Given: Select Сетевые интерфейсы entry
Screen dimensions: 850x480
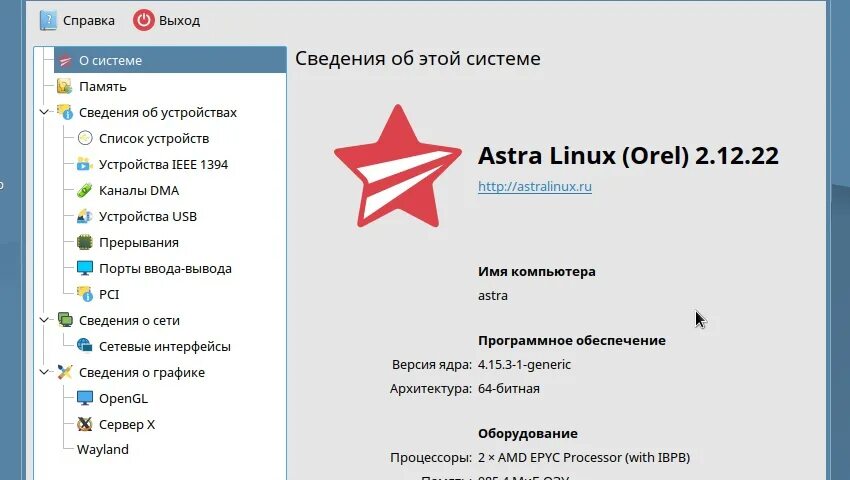Looking at the screenshot, I should click(165, 346).
